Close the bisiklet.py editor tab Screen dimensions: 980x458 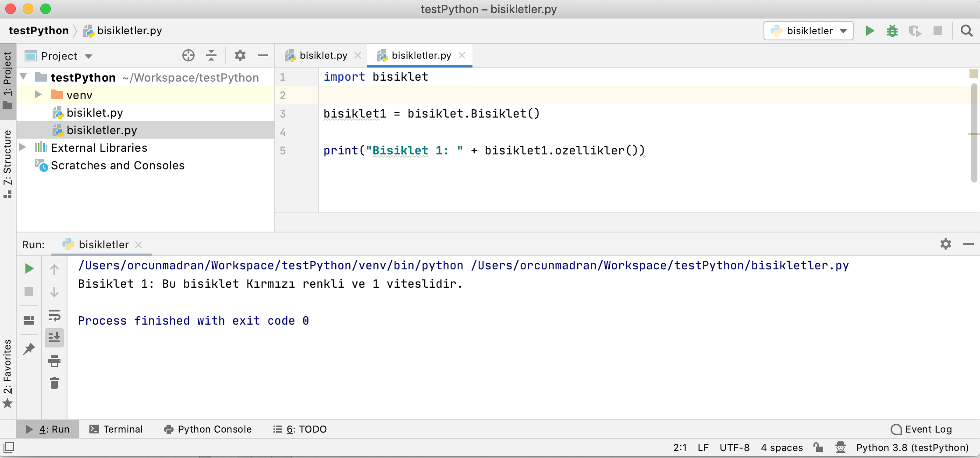click(358, 55)
